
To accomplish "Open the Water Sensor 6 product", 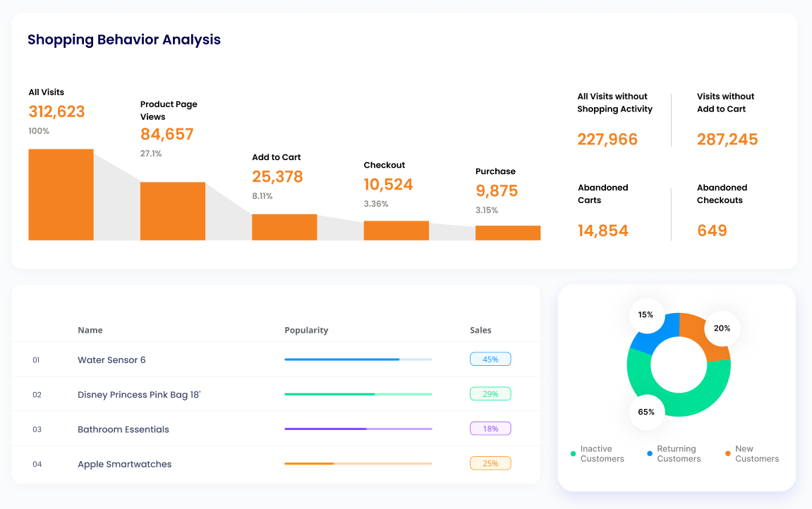I will (111, 360).
